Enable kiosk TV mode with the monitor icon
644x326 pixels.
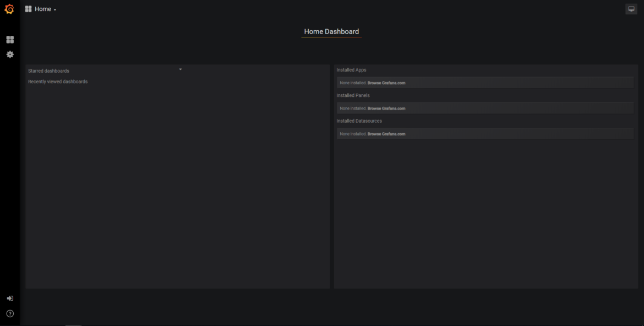click(x=631, y=8)
